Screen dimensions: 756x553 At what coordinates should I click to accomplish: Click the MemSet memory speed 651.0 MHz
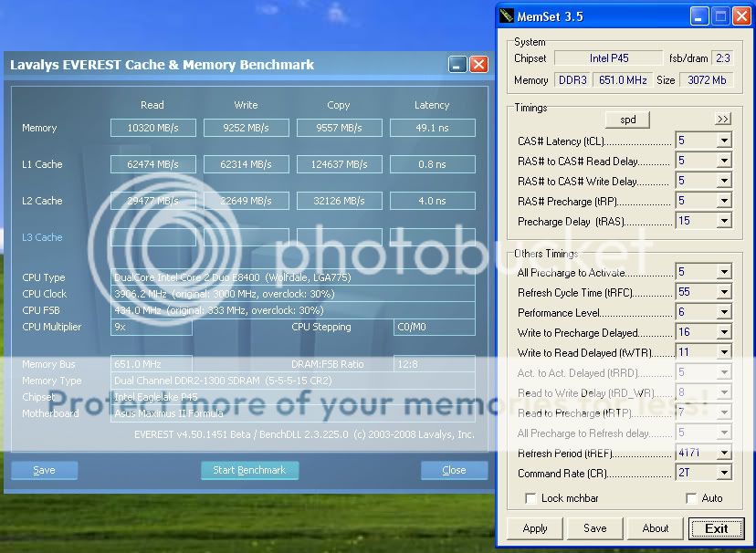click(623, 80)
